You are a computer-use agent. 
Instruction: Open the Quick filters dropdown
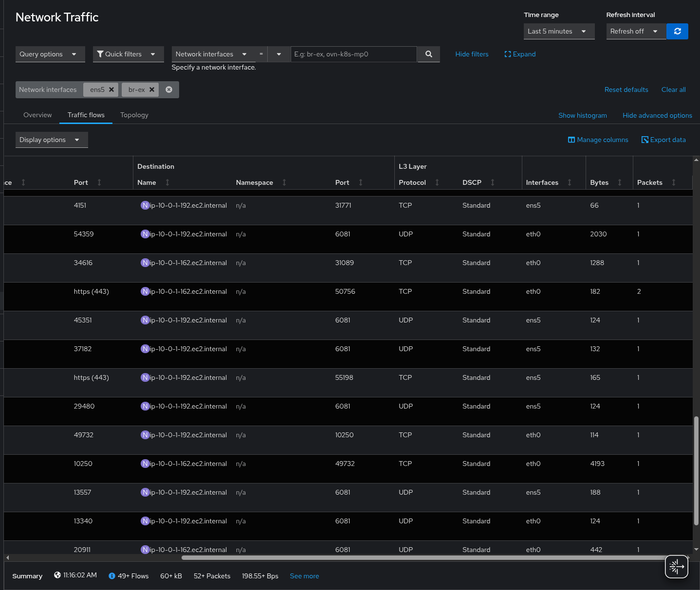click(x=128, y=54)
